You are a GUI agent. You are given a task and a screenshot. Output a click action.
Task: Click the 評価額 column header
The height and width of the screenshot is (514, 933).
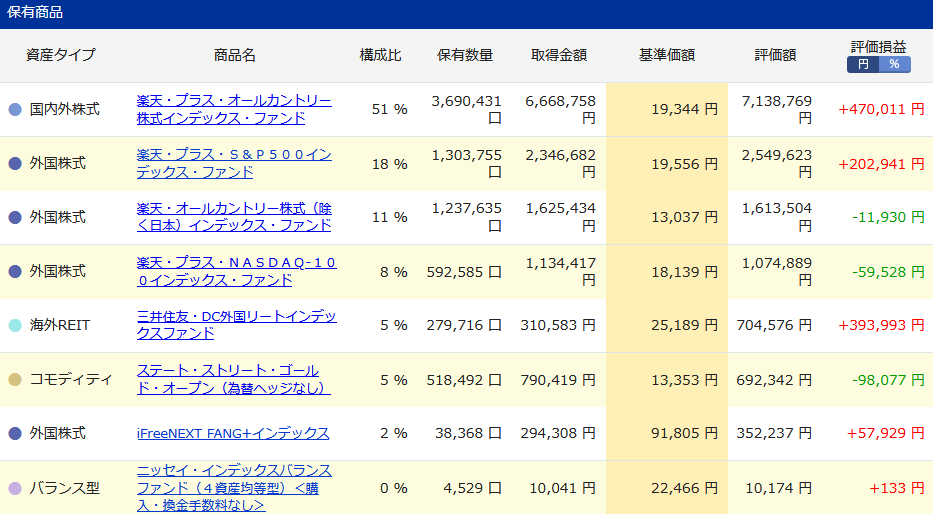(775, 55)
